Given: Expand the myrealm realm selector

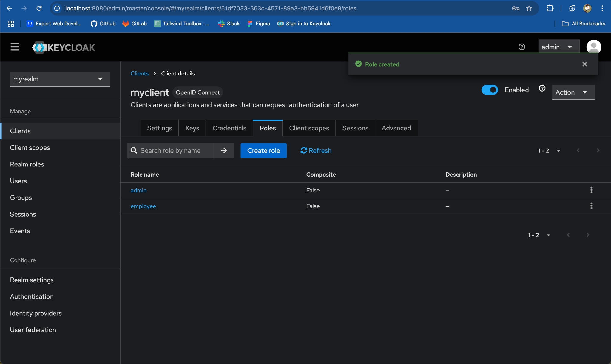Looking at the screenshot, I should (60, 79).
